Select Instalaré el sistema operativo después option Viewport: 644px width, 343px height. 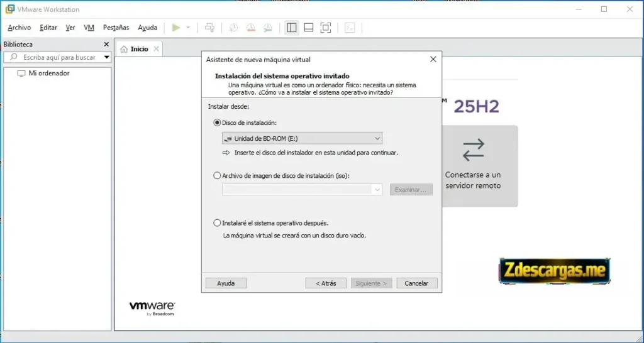217,223
